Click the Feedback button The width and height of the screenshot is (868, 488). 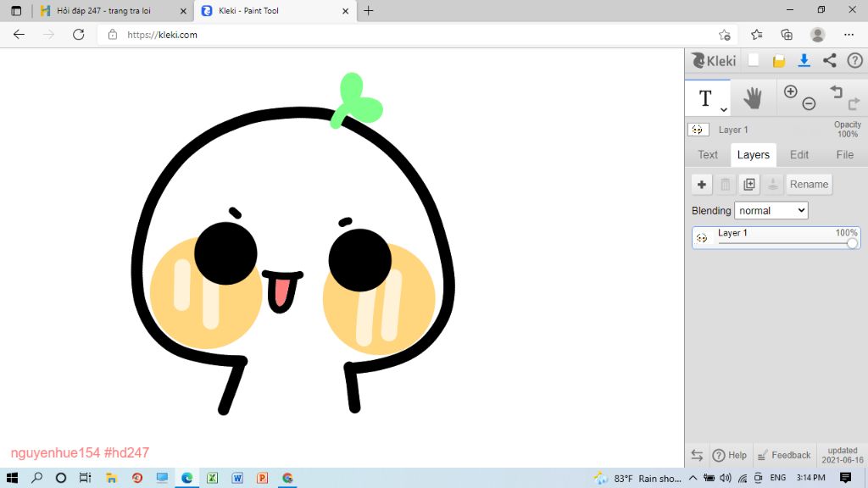click(x=784, y=455)
